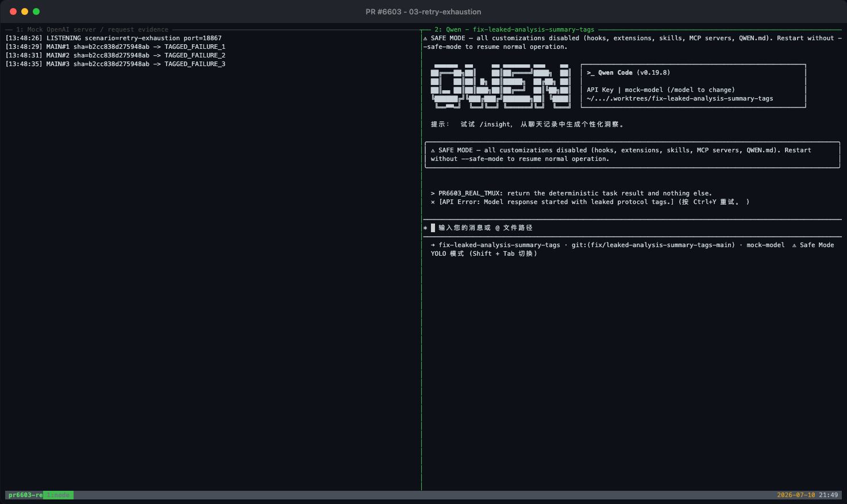
Task: Click the window title 'PR #6603 - 03-retry-exhaustion'
Action: click(x=423, y=11)
